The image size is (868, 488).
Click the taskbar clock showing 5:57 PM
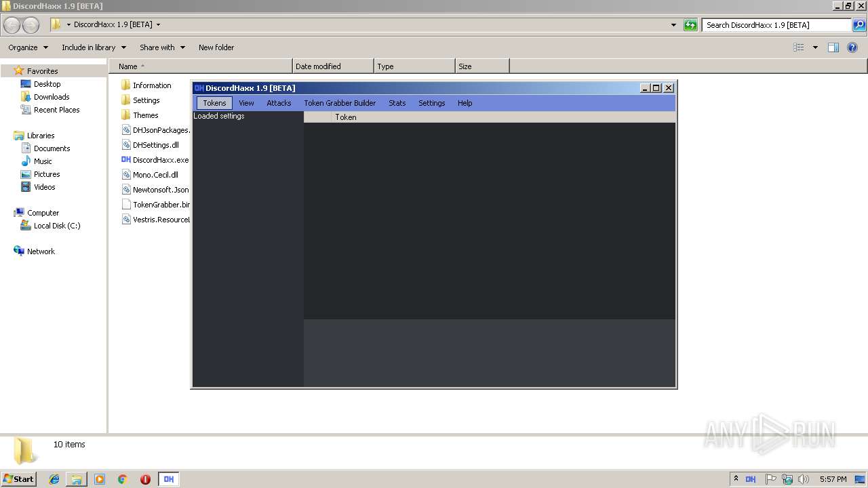833,479
